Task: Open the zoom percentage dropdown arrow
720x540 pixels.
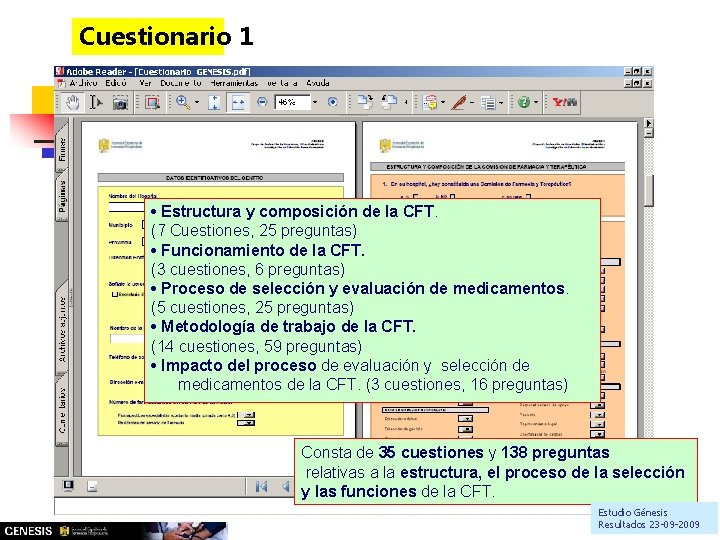Action: (x=315, y=102)
